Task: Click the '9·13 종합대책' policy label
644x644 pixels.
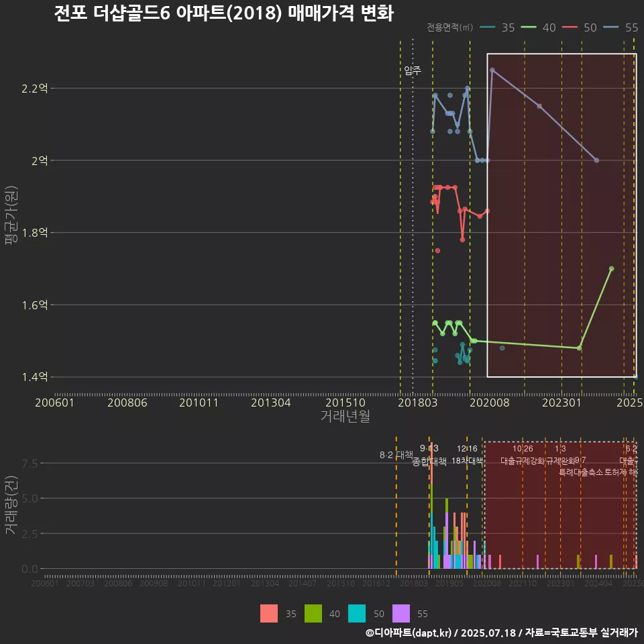Action: click(429, 455)
